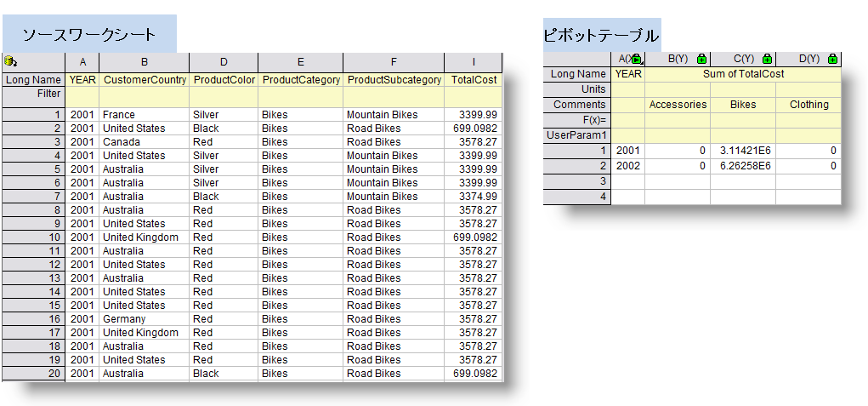This screenshot has height=406, width=868.
Task: Click the 3374.99 cost value in row 7
Action: (474, 196)
